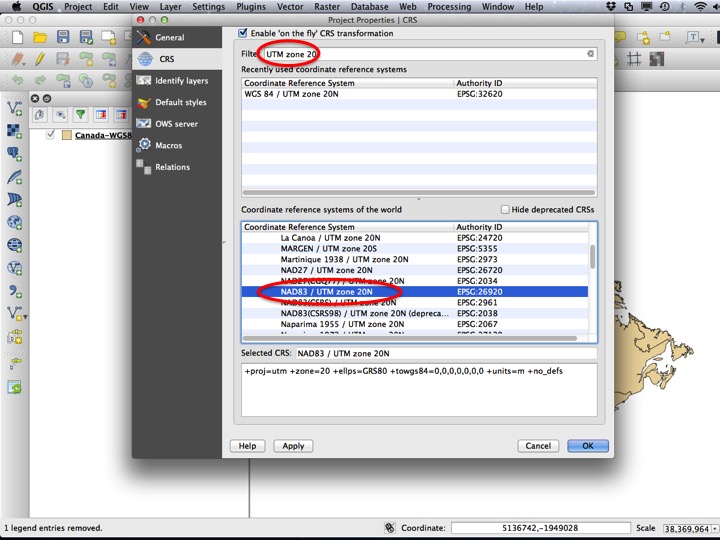Click the CRS status icon beside Coordinate
Screen dimensions: 720x540
click(x=389, y=528)
